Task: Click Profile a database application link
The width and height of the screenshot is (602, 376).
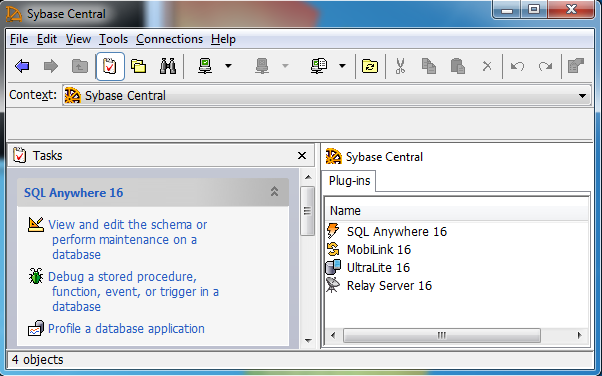Action: tap(126, 329)
